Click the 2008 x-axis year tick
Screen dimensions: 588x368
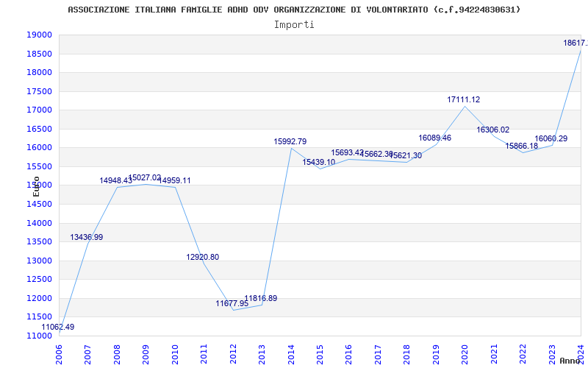[117, 354]
